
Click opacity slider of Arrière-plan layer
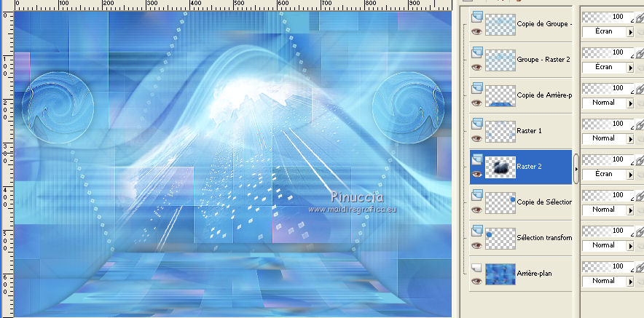coord(608,267)
